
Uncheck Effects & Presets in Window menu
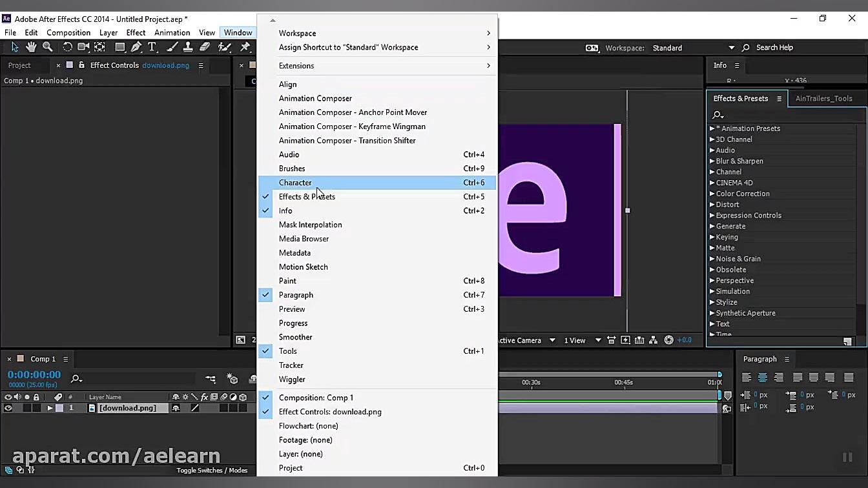pyautogui.click(x=377, y=197)
